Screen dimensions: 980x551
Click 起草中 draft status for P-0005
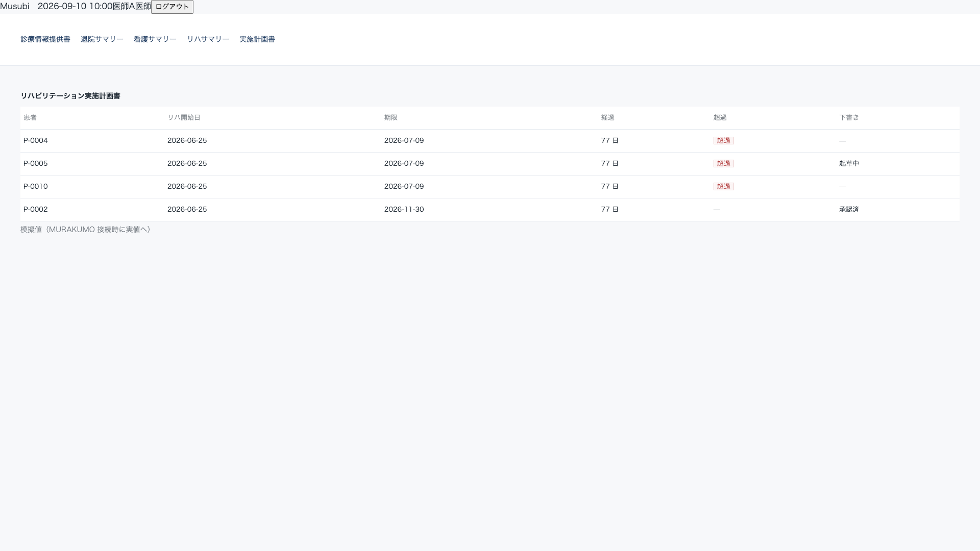pos(849,164)
